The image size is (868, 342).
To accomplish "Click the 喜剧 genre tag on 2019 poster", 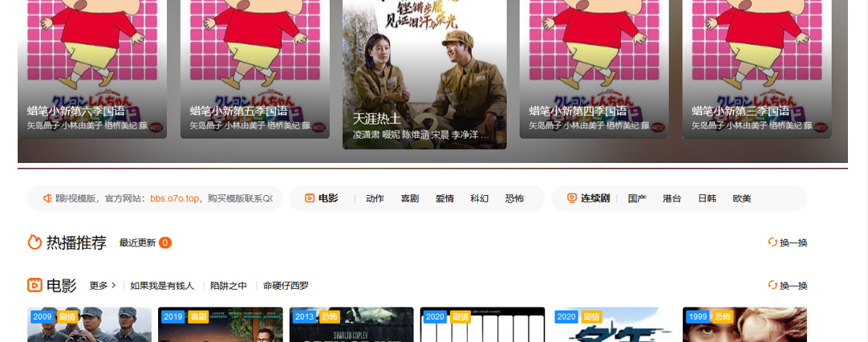I will tap(198, 317).
